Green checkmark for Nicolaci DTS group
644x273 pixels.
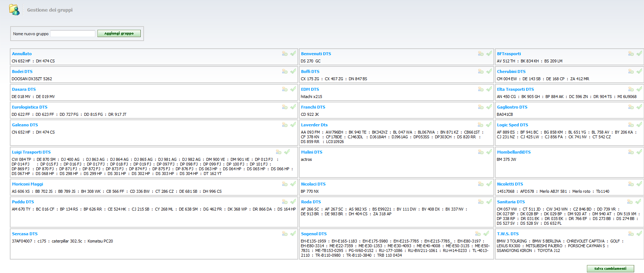[x=489, y=184]
